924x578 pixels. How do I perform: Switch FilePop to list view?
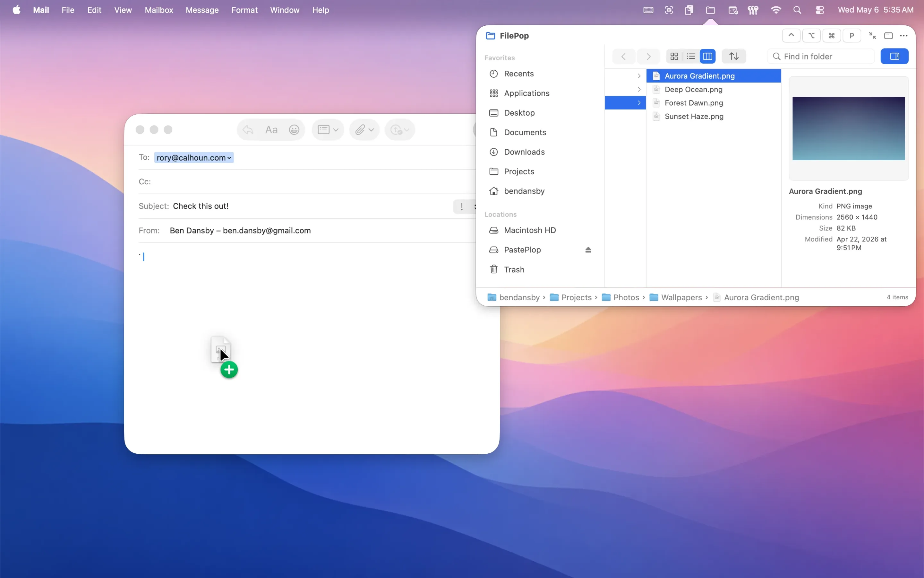(x=691, y=57)
